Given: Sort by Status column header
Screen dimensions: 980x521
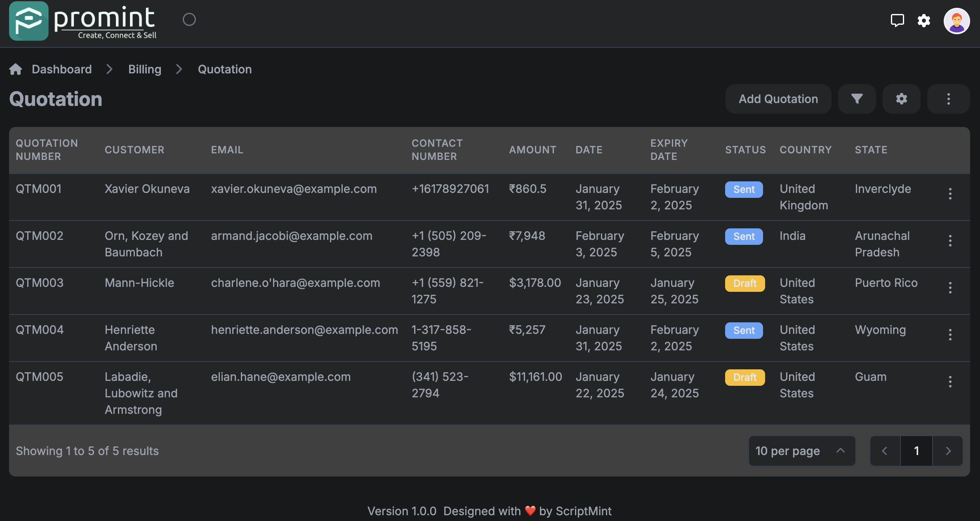Looking at the screenshot, I should [745, 150].
